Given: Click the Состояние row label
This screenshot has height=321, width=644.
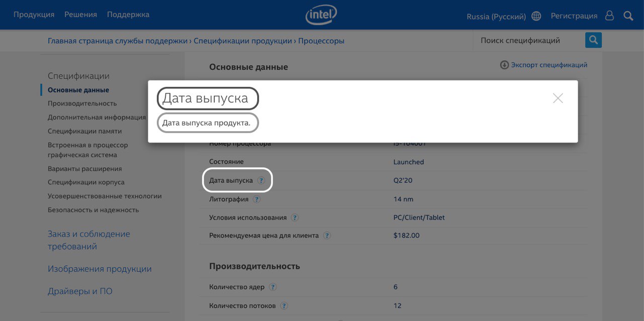Looking at the screenshot, I should coord(226,162).
